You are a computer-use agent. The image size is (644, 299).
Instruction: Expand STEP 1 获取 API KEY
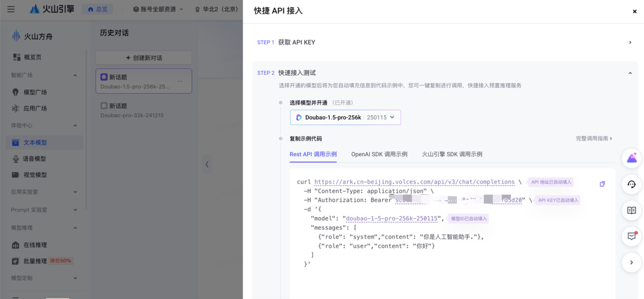point(445,42)
